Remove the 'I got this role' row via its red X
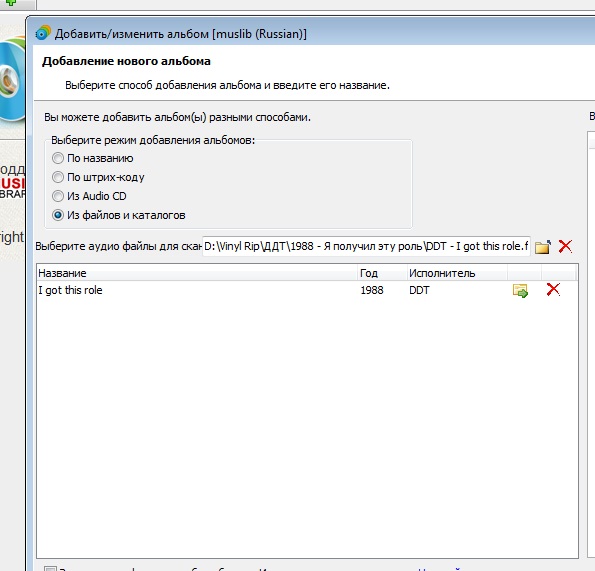 pyautogui.click(x=553, y=289)
